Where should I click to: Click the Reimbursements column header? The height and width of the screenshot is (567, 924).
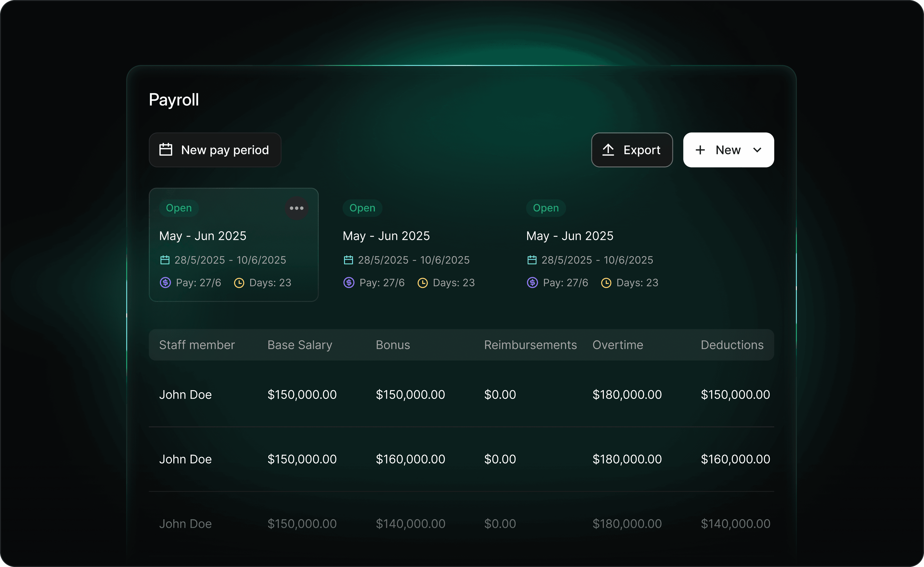tap(530, 345)
